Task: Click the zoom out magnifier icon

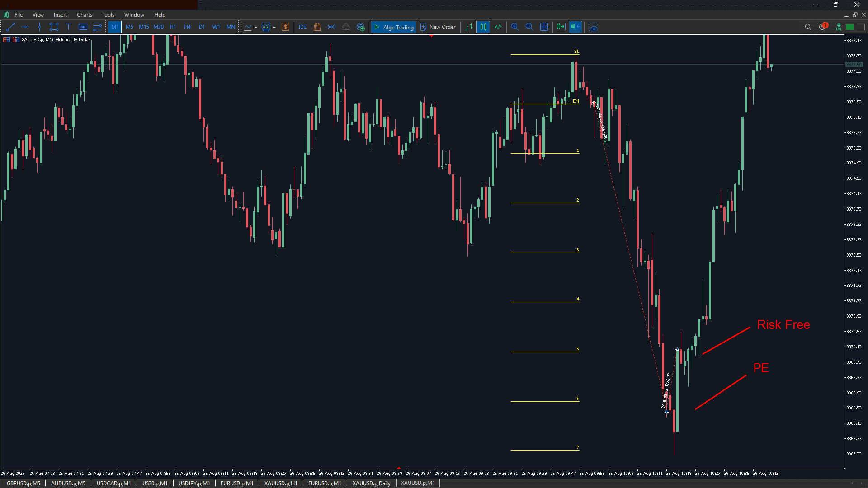Action: [529, 27]
